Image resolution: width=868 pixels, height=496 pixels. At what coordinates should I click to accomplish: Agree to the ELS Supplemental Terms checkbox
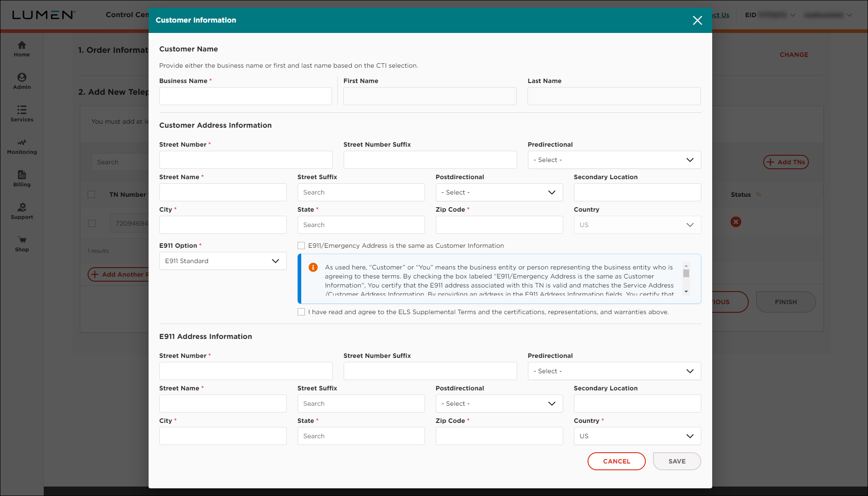(301, 311)
